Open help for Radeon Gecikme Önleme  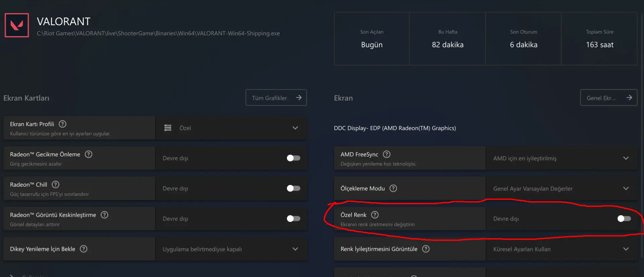89,154
